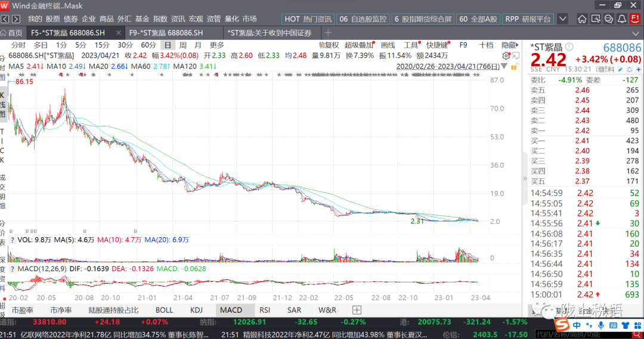Image resolution: width=644 pixels, height=339 pixels.
Task: Open the chat messages icon
Action: click(609, 19)
